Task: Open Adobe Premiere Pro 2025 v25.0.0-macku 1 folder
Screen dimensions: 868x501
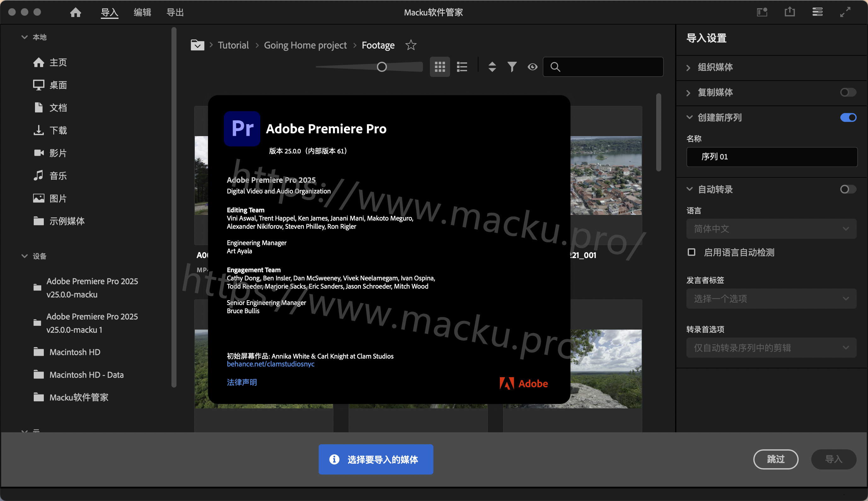Action: (x=86, y=323)
